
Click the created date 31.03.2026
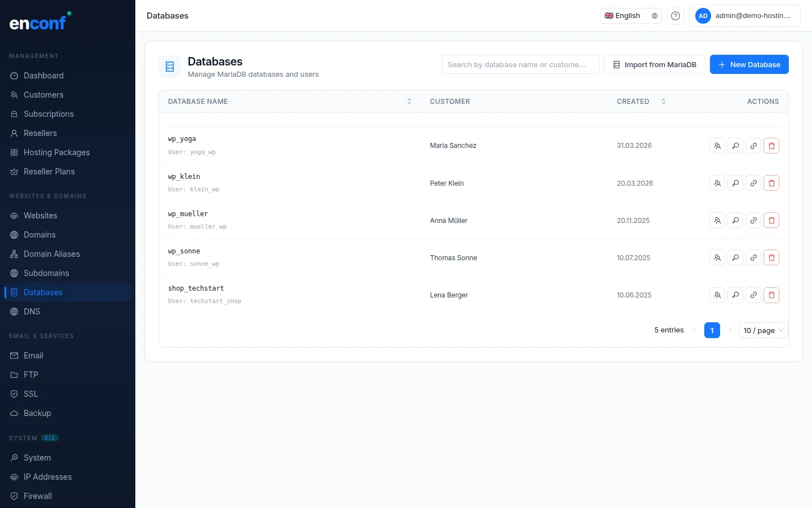[634, 146]
